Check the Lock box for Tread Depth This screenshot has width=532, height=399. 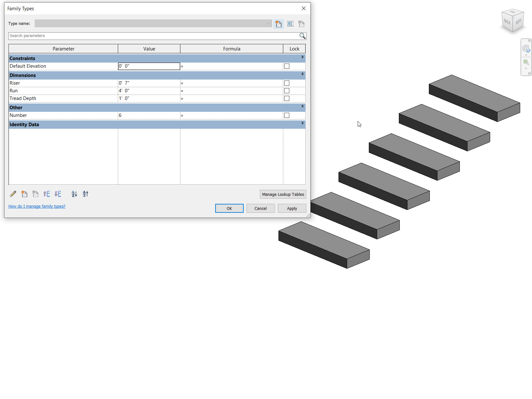pos(286,98)
